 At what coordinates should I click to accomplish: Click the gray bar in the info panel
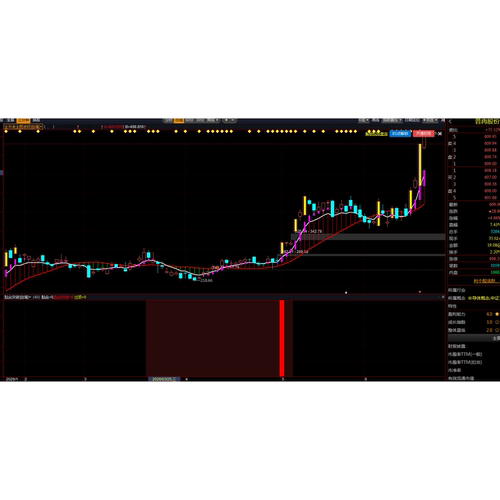tap(473, 338)
